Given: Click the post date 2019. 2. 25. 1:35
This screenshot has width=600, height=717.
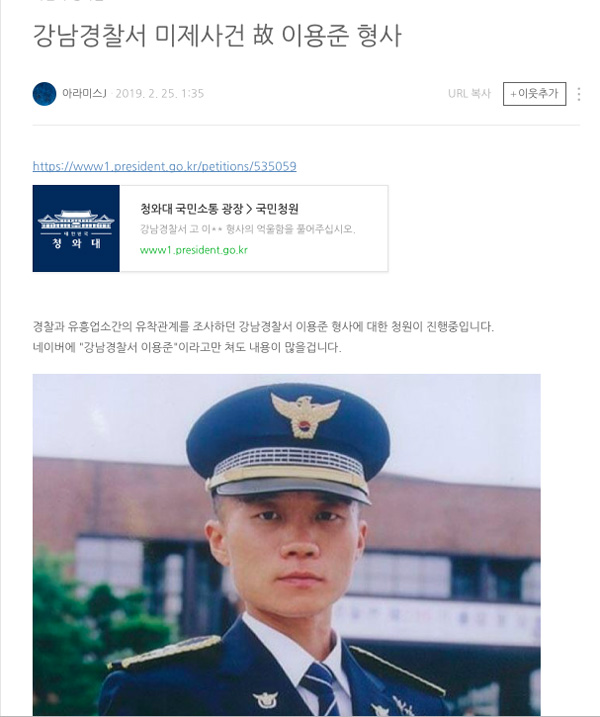Looking at the screenshot, I should click(x=160, y=94).
